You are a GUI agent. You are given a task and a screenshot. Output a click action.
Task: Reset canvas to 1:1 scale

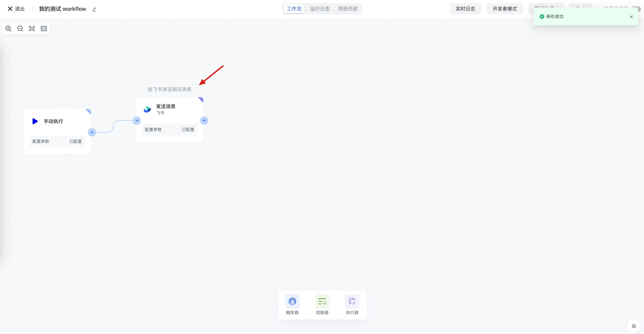[x=44, y=29]
